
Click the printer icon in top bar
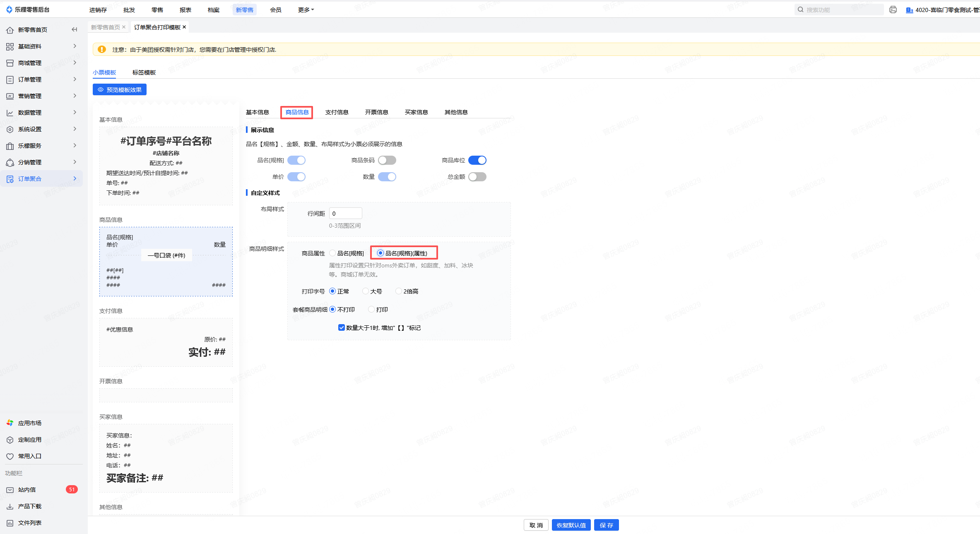click(893, 10)
